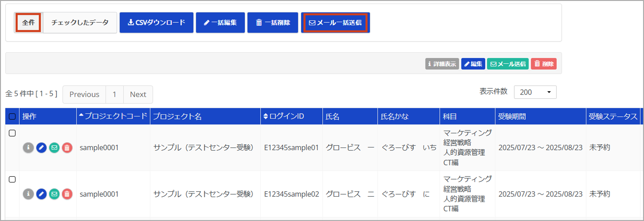Check the box for E12345sample01 row
This screenshot has height=221, width=644.
12,133
